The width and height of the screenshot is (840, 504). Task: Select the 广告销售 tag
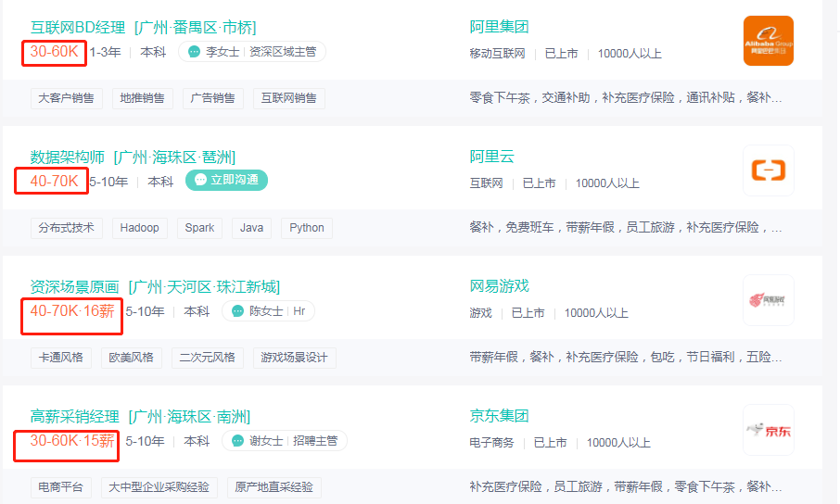tap(212, 98)
